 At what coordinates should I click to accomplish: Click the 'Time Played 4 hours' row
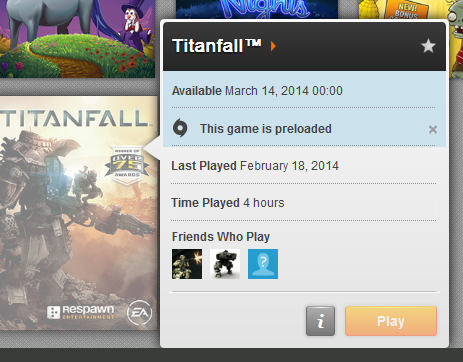click(303, 203)
